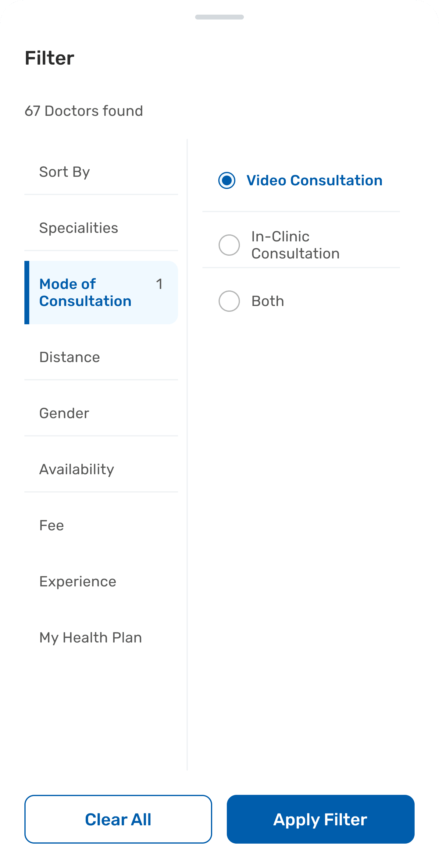The width and height of the screenshot is (439, 868).
Task: Select the Mode of Consultation category
Action: (85, 293)
